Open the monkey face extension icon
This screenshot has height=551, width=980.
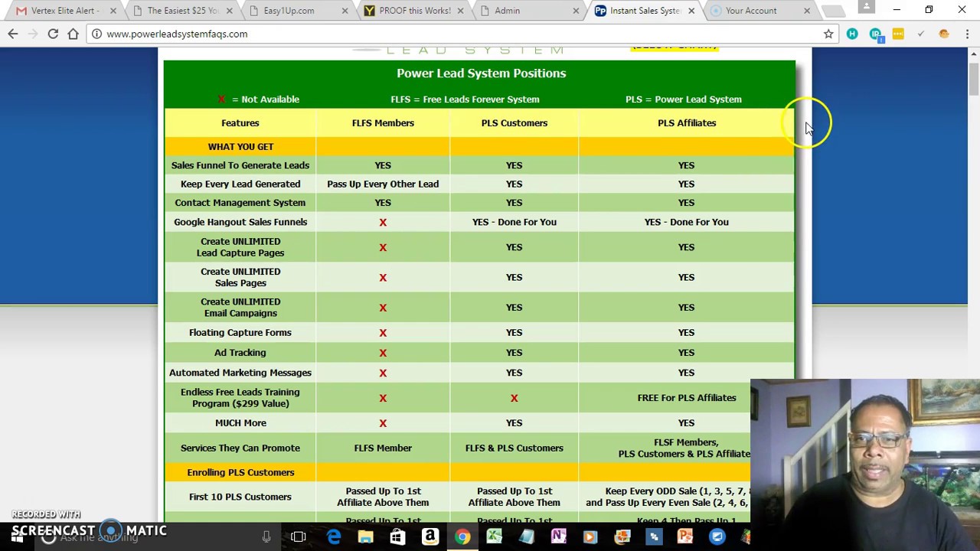(x=944, y=34)
